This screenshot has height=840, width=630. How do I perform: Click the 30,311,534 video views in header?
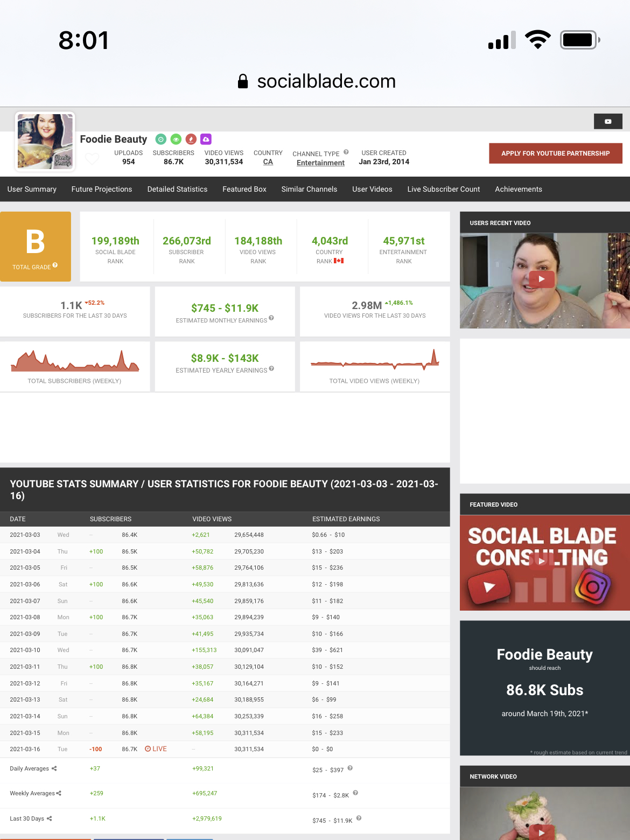pos(224,162)
